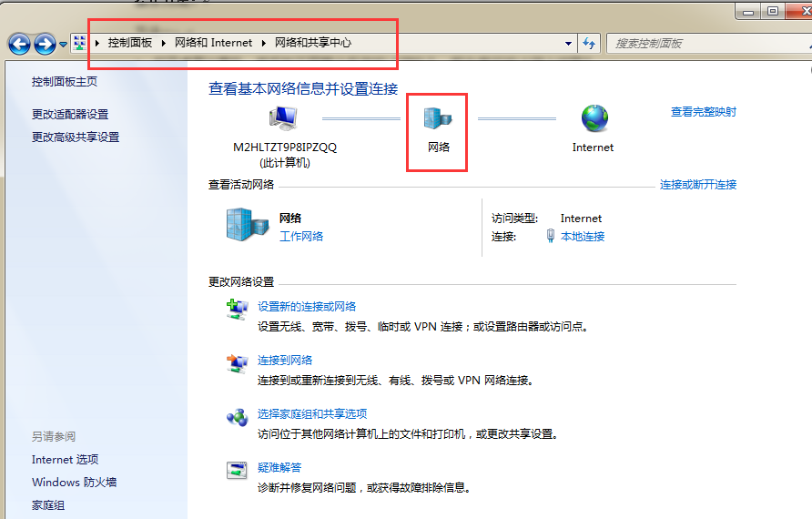Click the Control Panel icon in address bar
Screen dimensions: 812x519
[x=79, y=43]
